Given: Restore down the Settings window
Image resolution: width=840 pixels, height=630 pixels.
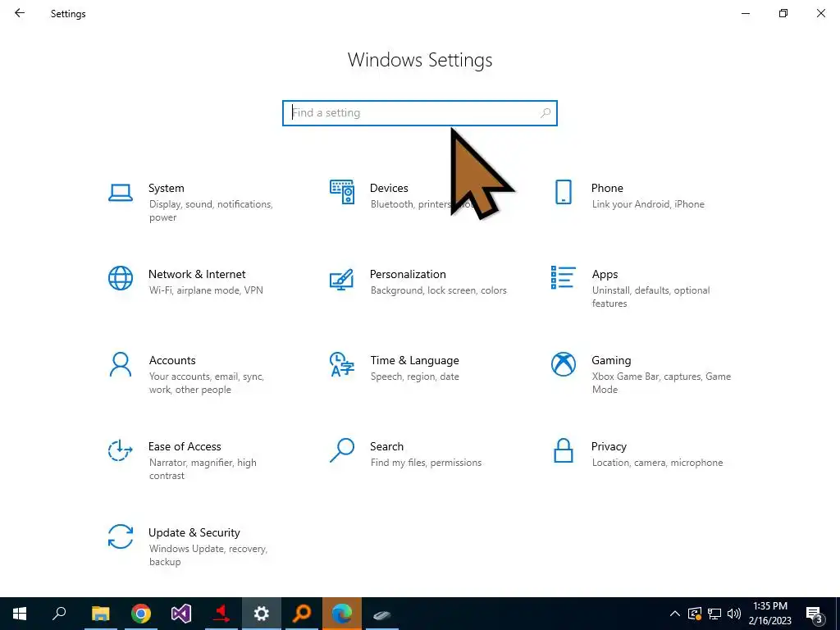Looking at the screenshot, I should pyautogui.click(x=783, y=13).
